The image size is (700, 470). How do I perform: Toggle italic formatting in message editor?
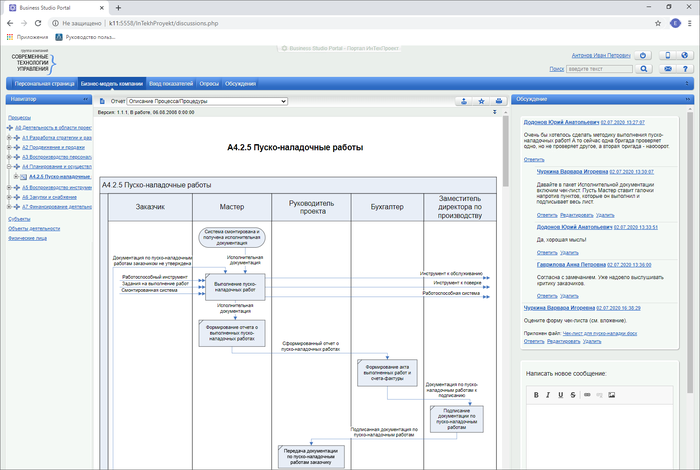click(548, 395)
